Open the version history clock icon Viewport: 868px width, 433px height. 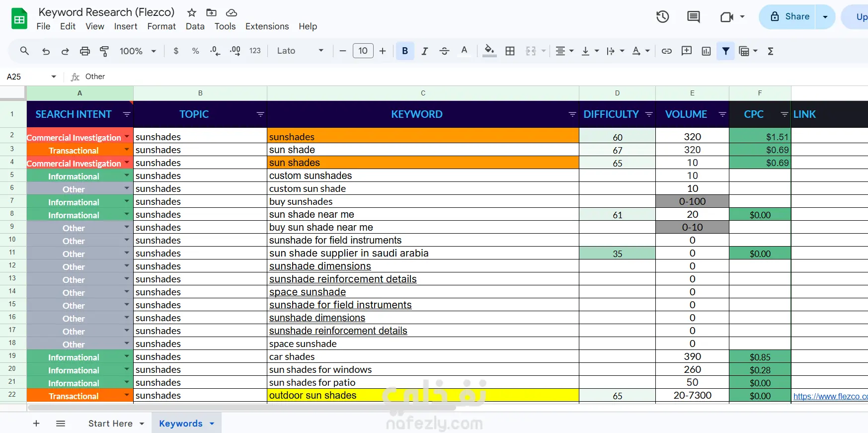pos(662,17)
